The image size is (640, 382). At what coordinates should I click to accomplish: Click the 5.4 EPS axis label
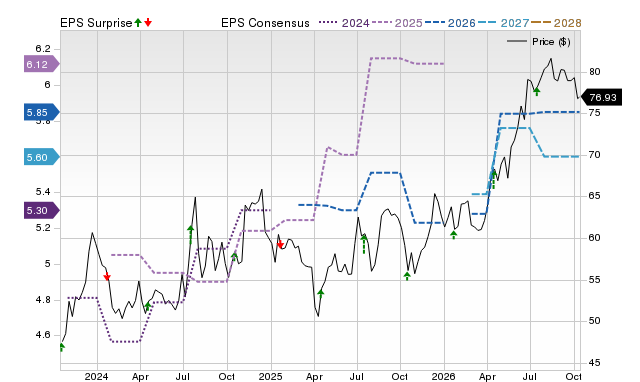42,192
